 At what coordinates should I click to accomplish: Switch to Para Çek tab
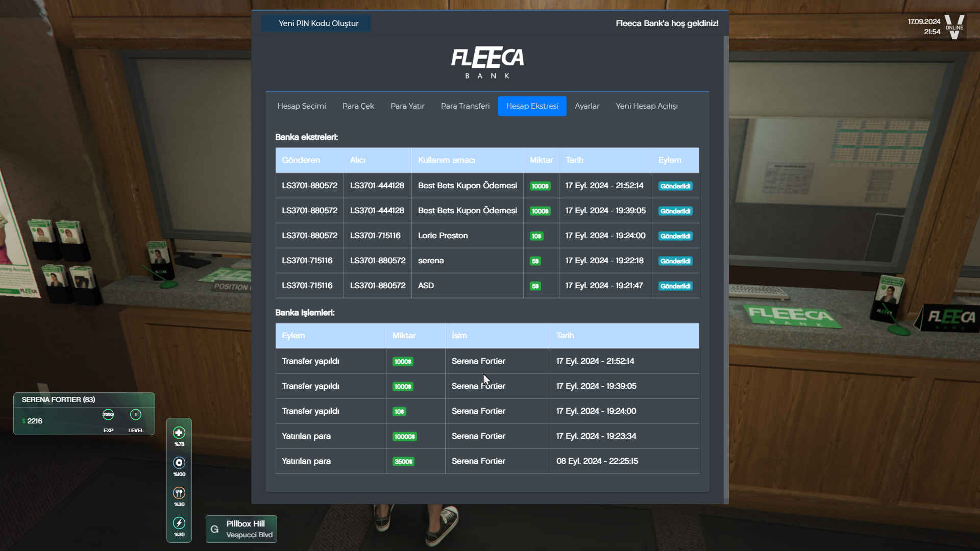358,106
